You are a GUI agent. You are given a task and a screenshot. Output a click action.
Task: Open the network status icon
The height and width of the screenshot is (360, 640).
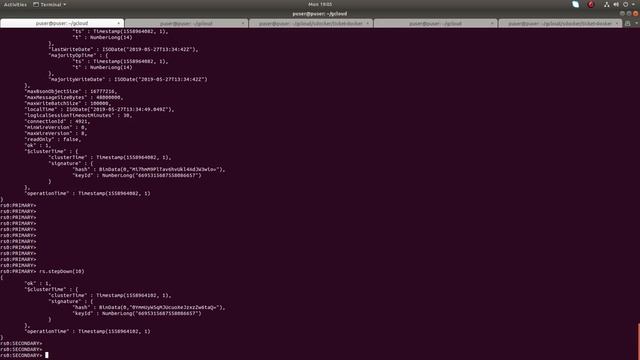(x=607, y=4)
